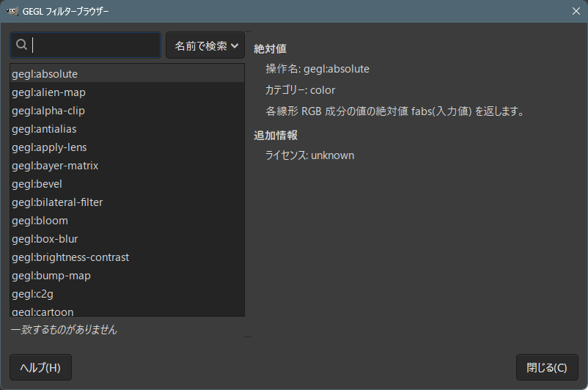Screen dimensions: 588x390
Task: Pick the gegl:antialias entry
Action: coord(44,129)
